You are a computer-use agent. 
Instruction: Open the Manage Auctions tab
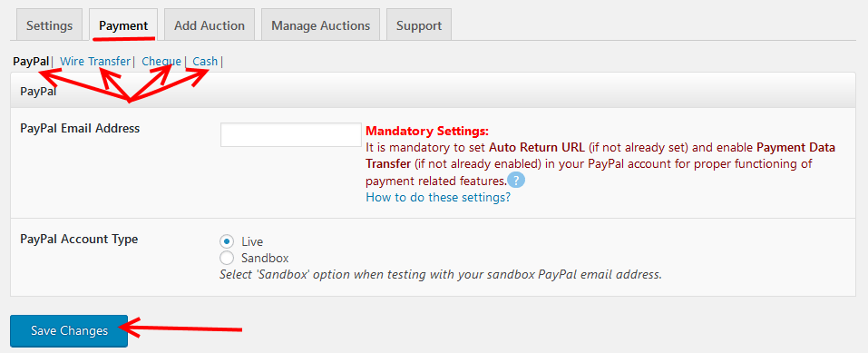tap(320, 25)
